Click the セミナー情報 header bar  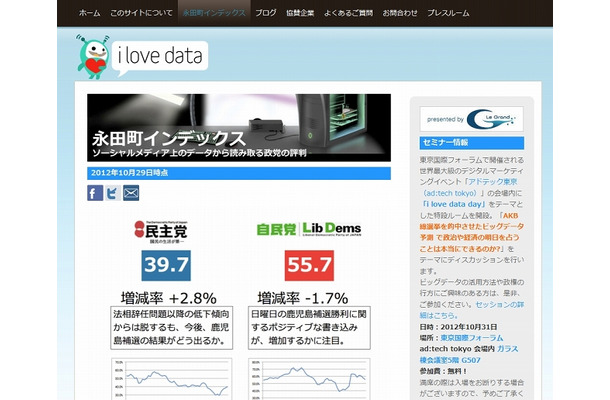coord(472,143)
